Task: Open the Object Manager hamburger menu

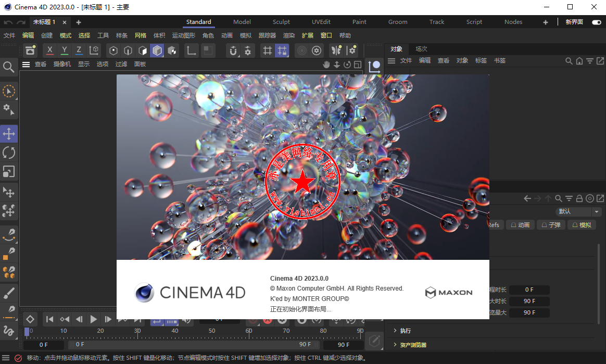Action: point(392,60)
